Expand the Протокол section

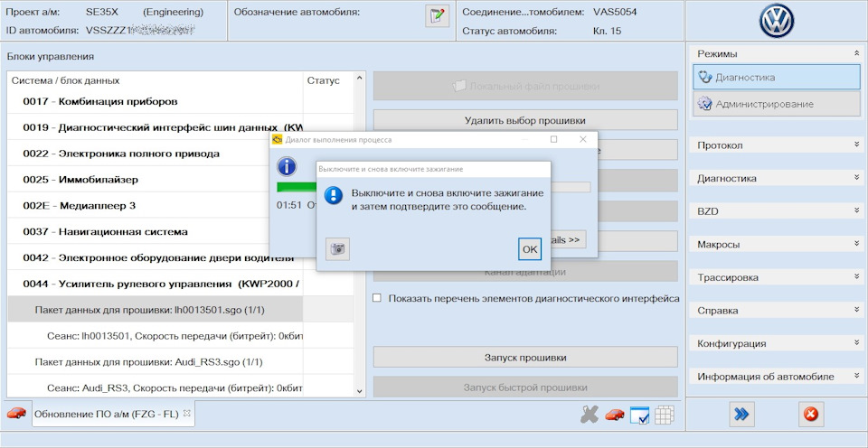856,145
